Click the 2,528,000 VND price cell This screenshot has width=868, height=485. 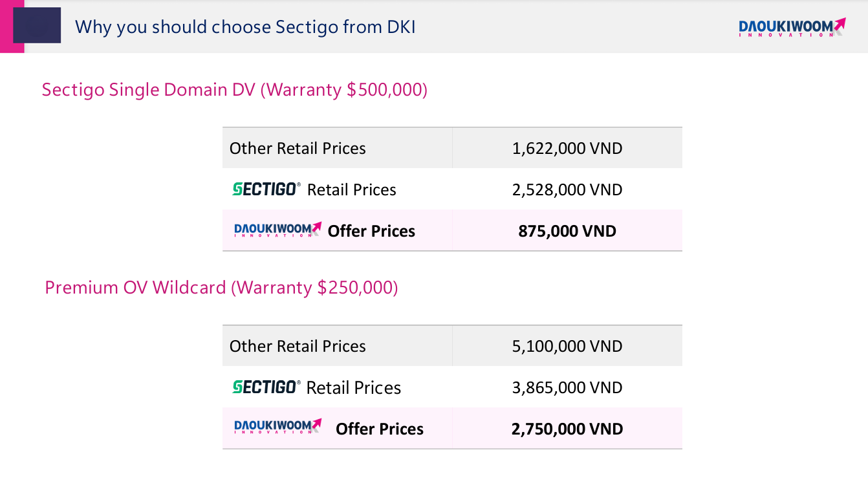tap(567, 189)
